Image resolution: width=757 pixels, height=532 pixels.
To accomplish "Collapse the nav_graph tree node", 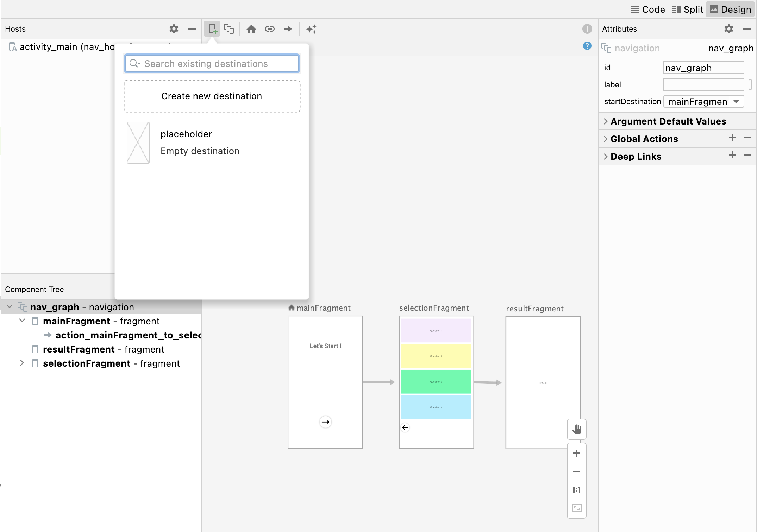I will pyautogui.click(x=10, y=307).
